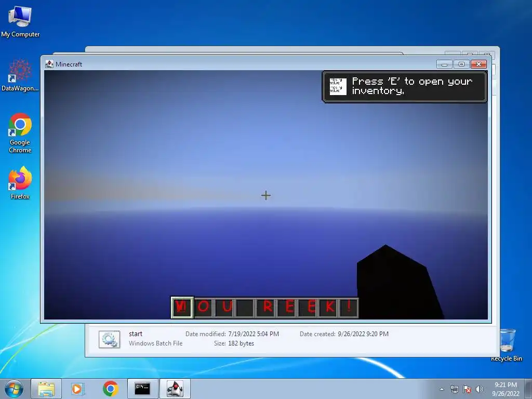The image size is (532, 399).
Task: Select the Google Chrome desktop shortcut
Action: (x=20, y=133)
